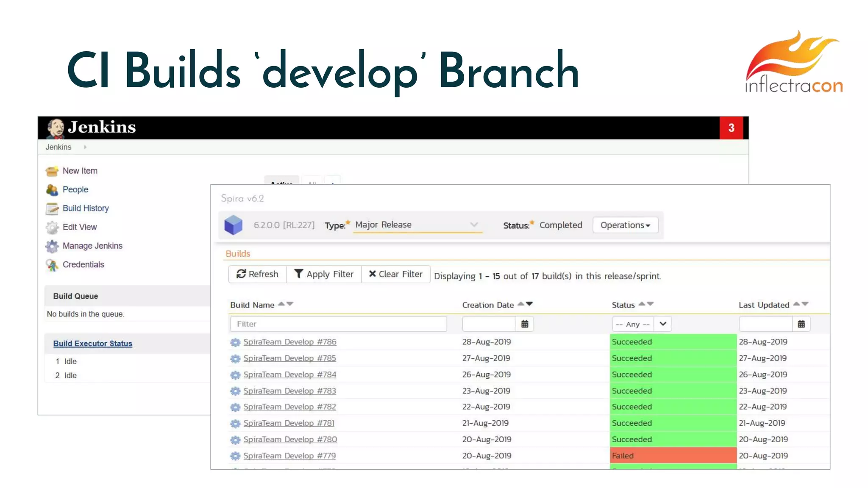Select Edit View in Jenkins sidebar

tap(80, 227)
